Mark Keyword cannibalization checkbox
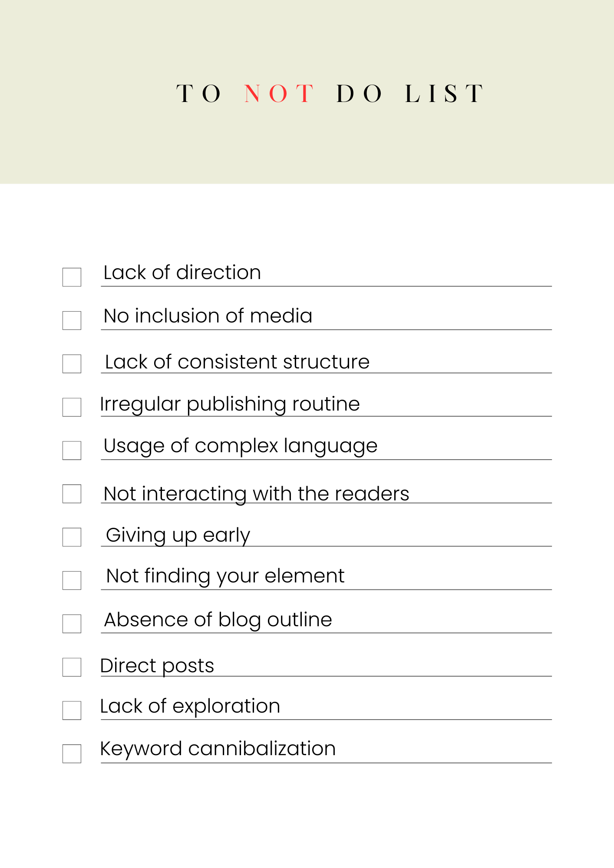614x868 pixels. click(x=72, y=754)
